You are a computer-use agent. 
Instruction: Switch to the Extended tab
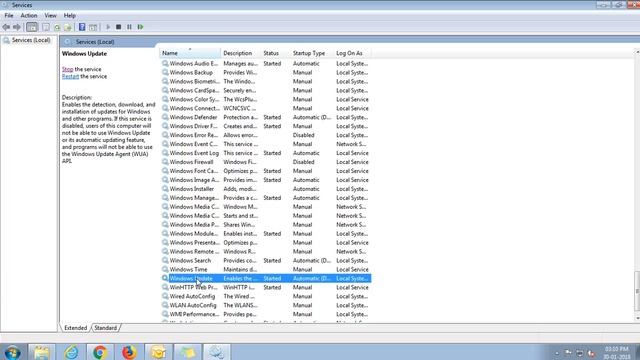point(76,328)
